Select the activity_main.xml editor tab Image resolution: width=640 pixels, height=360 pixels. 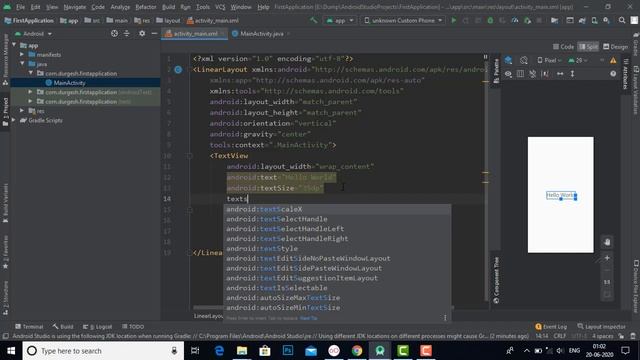click(195, 33)
